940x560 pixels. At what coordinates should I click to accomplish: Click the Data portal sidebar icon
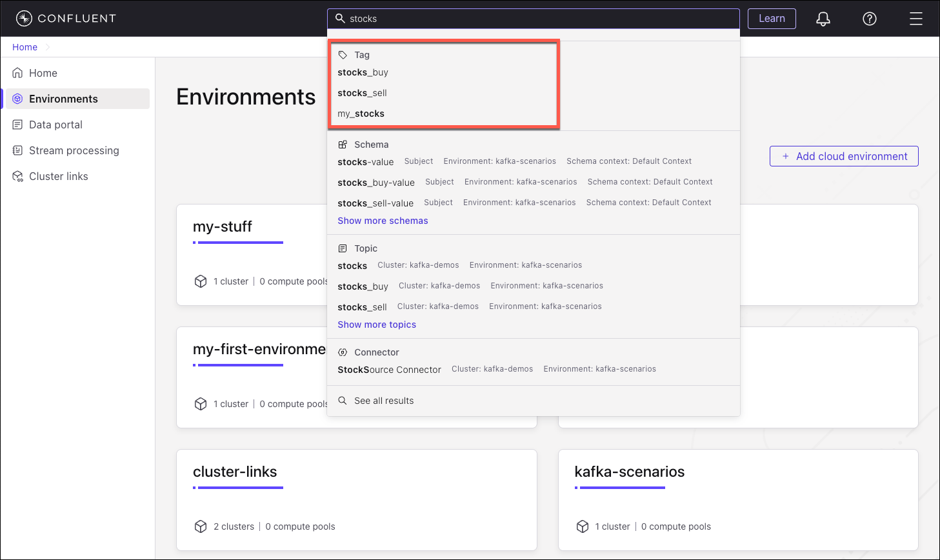point(18,125)
